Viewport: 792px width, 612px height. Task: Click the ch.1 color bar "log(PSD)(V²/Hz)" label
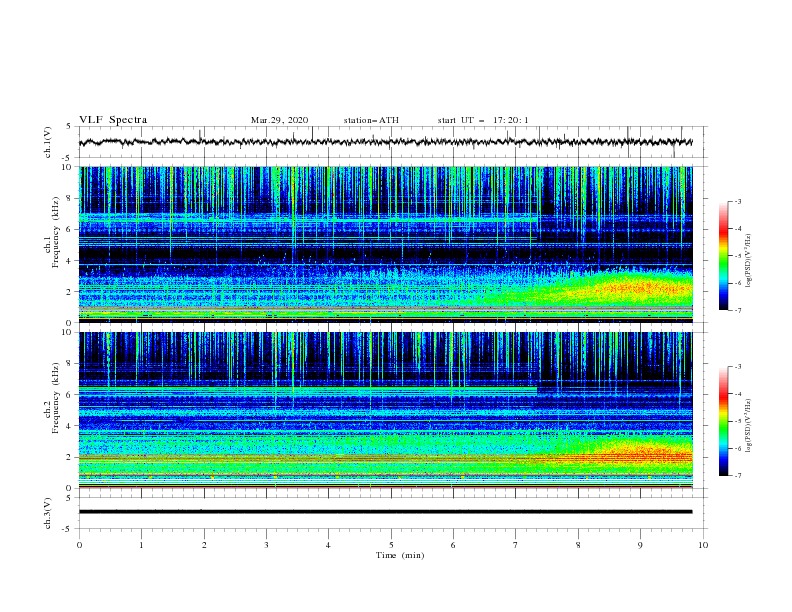pyautogui.click(x=749, y=261)
